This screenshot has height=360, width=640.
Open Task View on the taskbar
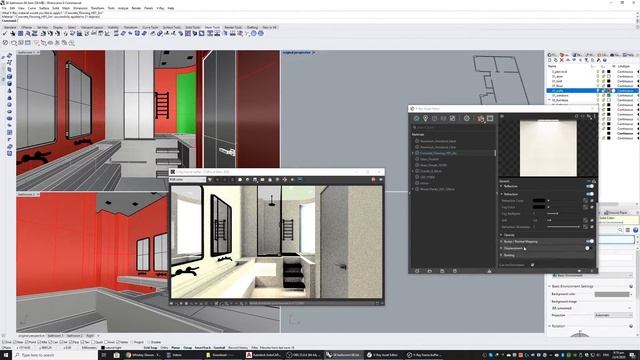pyautogui.click(x=104, y=355)
